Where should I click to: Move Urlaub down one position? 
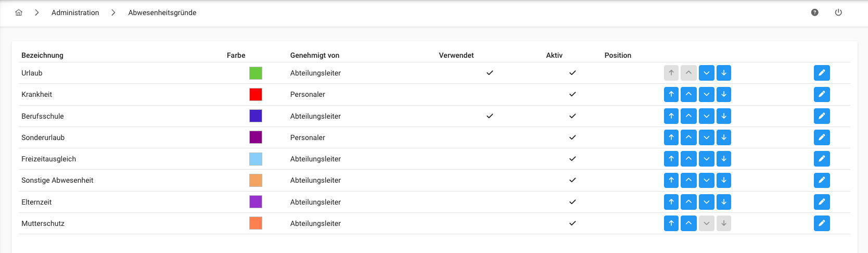click(706, 73)
